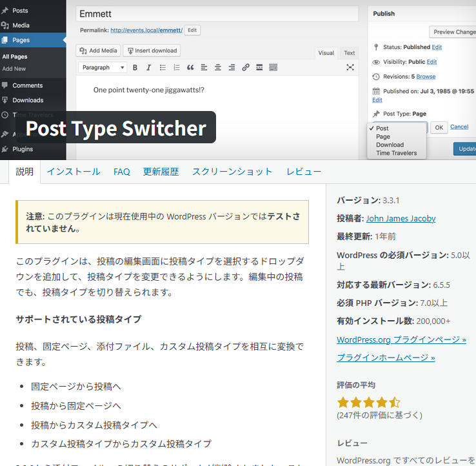Click the Add Media button
The image size is (476, 466).
[x=99, y=50]
